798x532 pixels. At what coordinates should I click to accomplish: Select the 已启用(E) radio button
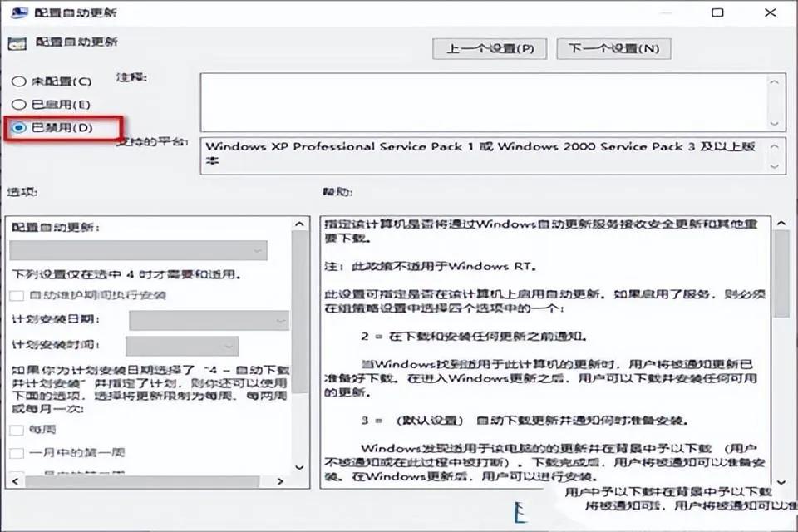click(x=18, y=105)
